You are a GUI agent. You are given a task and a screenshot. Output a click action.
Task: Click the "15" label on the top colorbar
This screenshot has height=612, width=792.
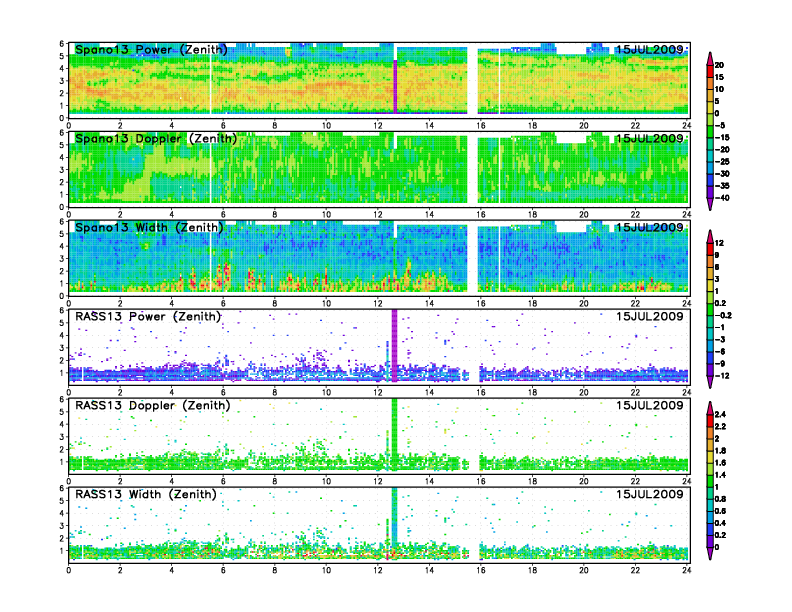[x=719, y=77]
